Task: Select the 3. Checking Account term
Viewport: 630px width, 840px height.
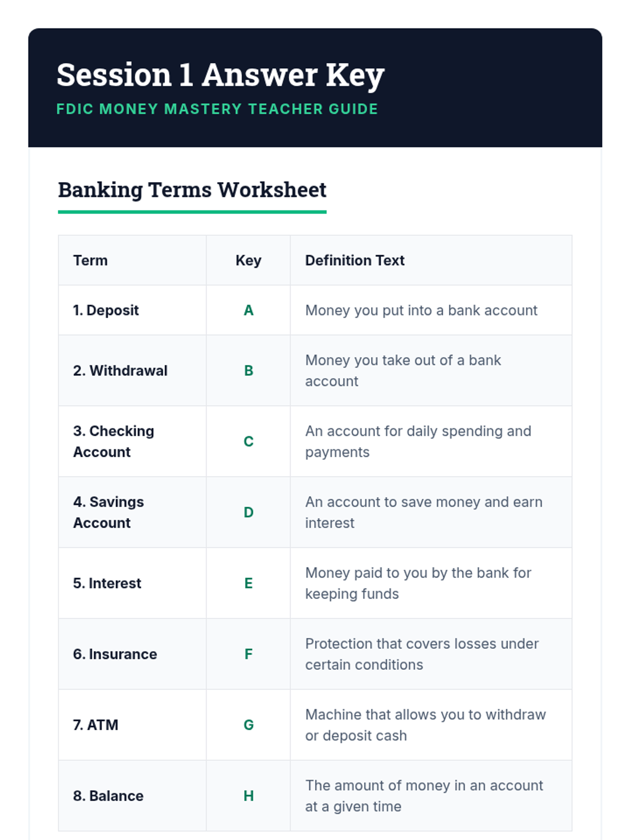Action: pos(113,442)
